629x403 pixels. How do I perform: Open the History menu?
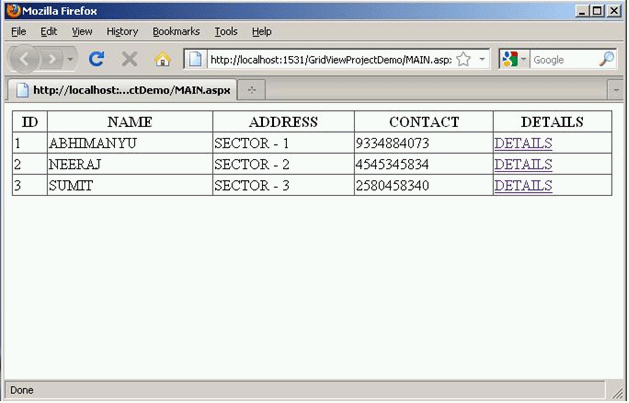pyautogui.click(x=122, y=31)
